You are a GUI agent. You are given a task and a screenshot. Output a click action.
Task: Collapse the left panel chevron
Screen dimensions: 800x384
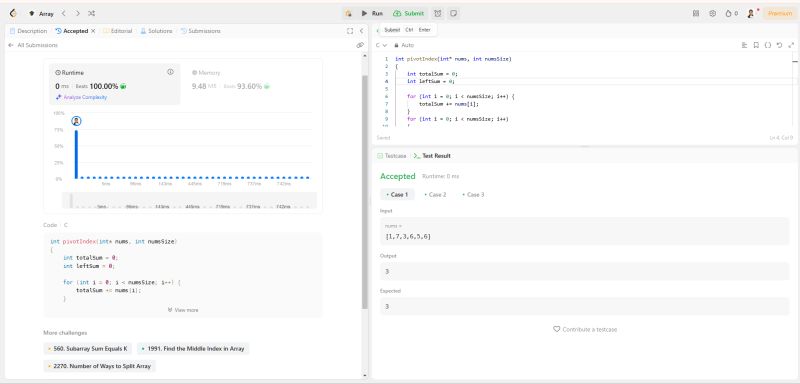click(361, 31)
